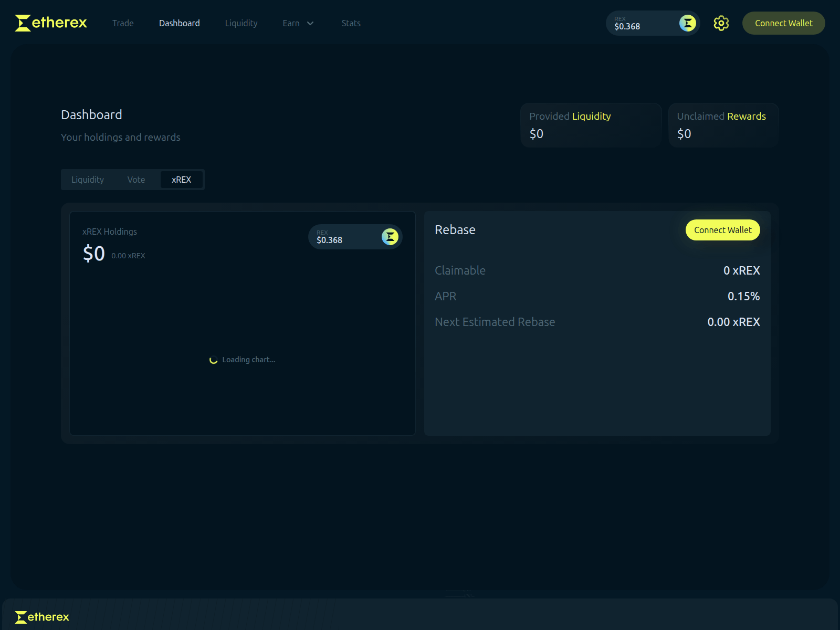Open the settings gear
This screenshot has height=630, width=840.
pos(721,23)
